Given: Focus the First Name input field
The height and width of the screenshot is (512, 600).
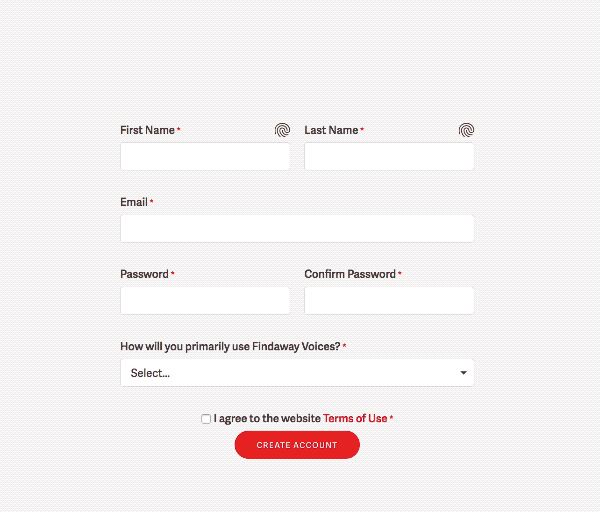Looking at the screenshot, I should 205,157.
